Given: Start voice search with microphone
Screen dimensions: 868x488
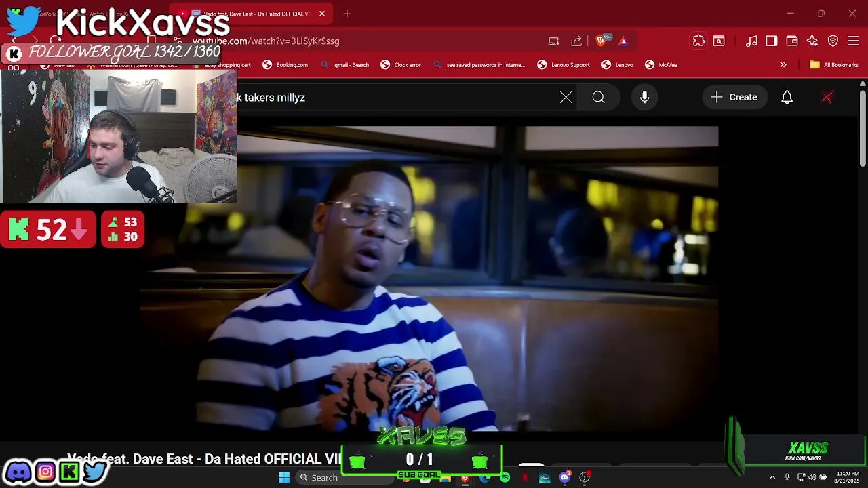Looking at the screenshot, I should [645, 98].
